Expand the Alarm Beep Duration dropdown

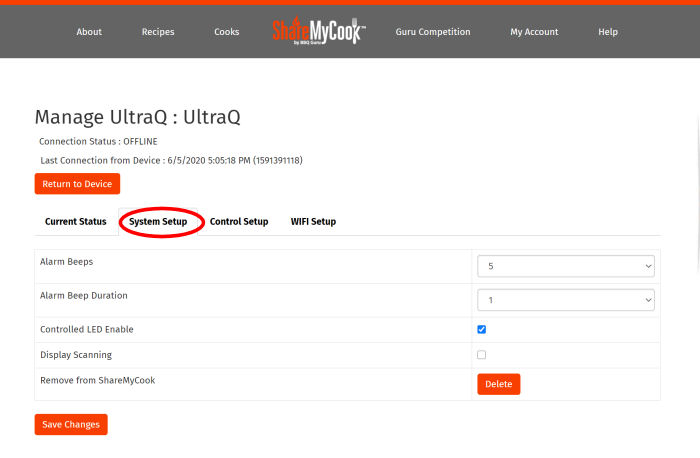pos(566,300)
